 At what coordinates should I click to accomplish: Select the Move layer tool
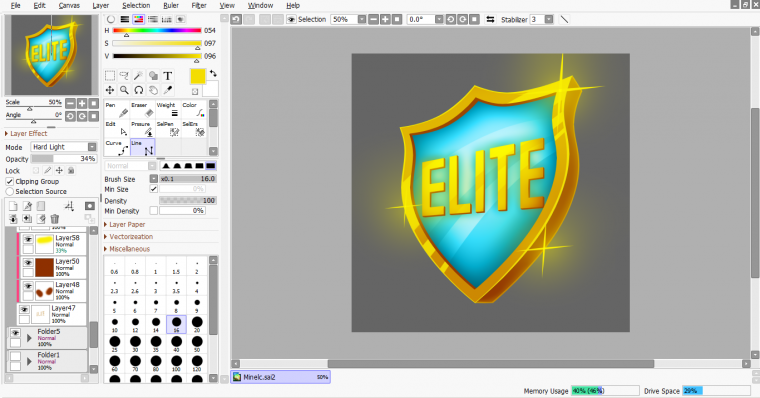110,90
